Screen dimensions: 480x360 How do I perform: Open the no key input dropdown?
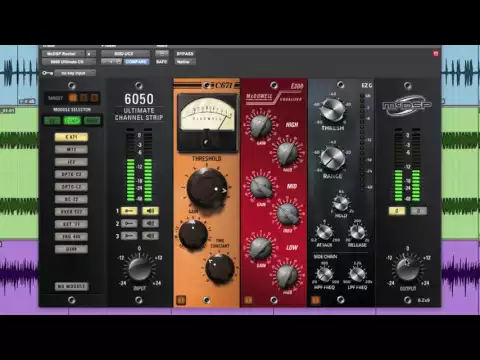75,73
